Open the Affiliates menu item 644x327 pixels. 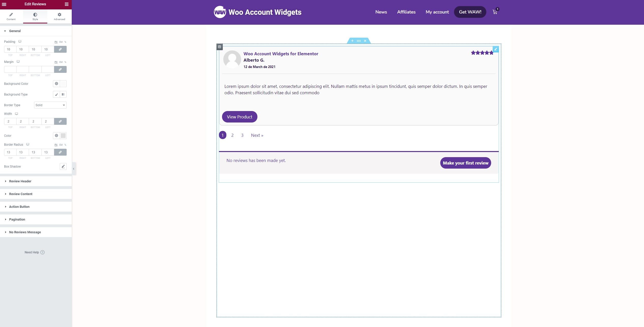pyautogui.click(x=406, y=12)
